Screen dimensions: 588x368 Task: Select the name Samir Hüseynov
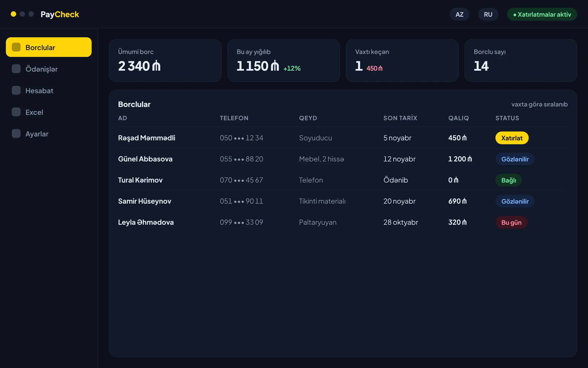coord(145,201)
